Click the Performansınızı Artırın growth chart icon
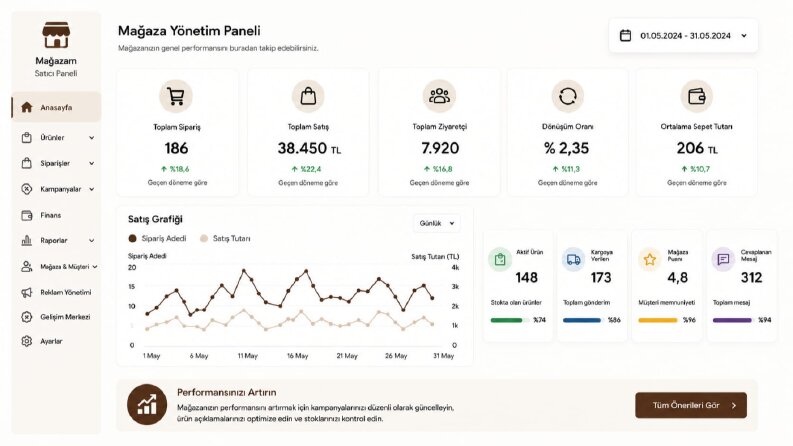The width and height of the screenshot is (793, 446). pos(147,404)
